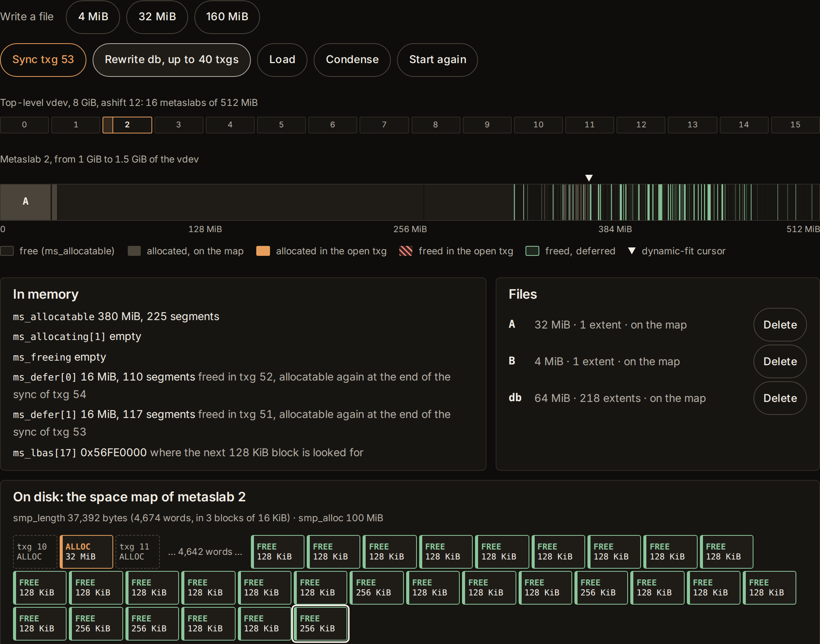This screenshot has width=820, height=644.
Task: Click the 'freed, deferred' green legend swatch
Action: [x=532, y=251]
